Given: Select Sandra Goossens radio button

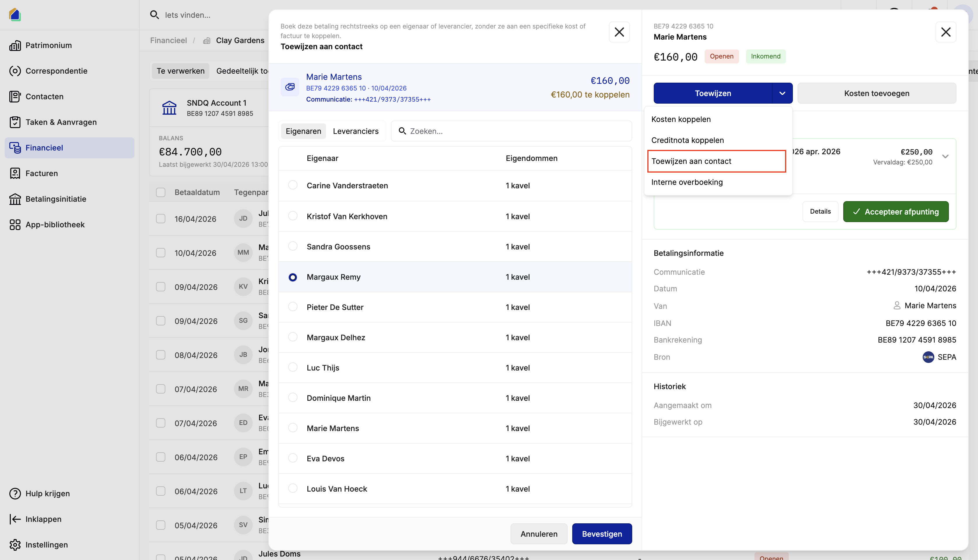Looking at the screenshot, I should (293, 246).
